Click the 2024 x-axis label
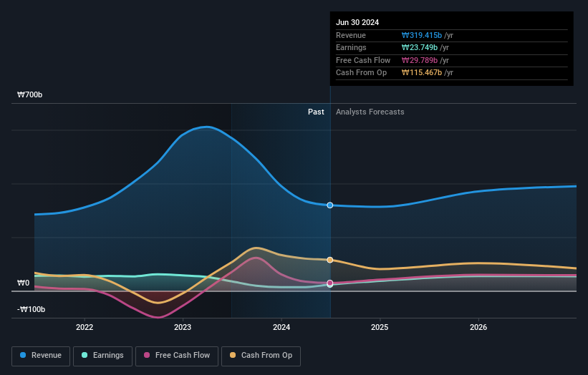588x375 pixels. pos(281,328)
